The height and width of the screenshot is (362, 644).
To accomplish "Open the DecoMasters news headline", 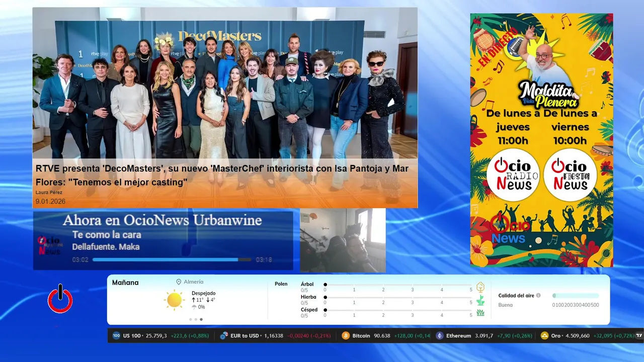I will (x=222, y=175).
